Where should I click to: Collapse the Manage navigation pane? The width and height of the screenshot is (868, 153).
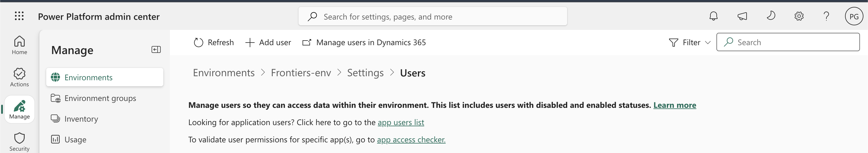[156, 50]
